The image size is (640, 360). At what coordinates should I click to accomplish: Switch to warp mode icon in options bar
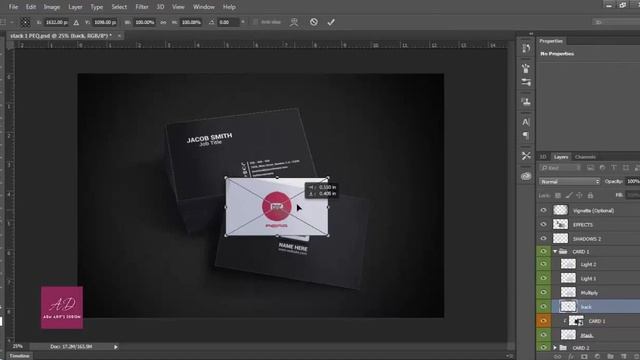click(294, 22)
